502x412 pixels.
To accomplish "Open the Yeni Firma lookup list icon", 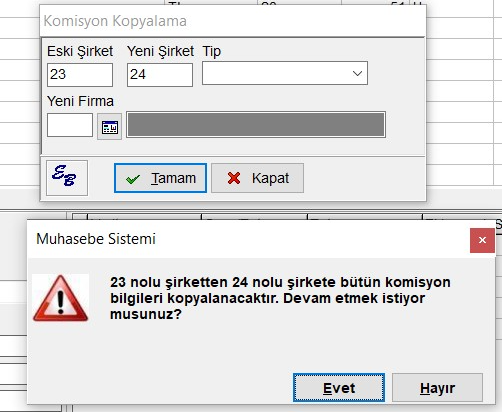I will [109, 126].
